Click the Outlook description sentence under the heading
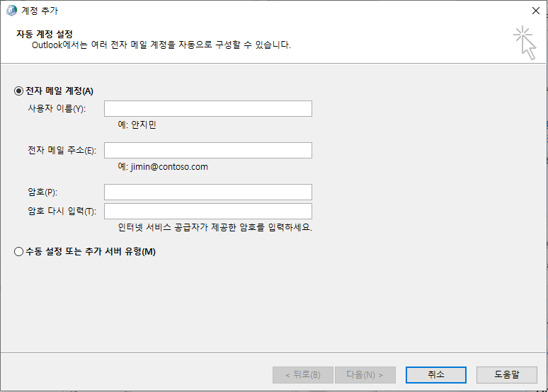Screen dimensions: 548x392 click(x=161, y=45)
